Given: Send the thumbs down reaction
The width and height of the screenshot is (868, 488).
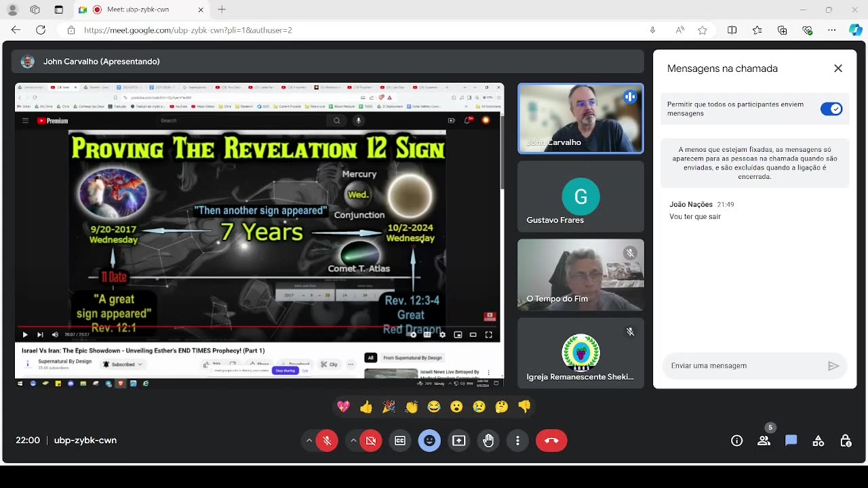Looking at the screenshot, I should tap(524, 407).
